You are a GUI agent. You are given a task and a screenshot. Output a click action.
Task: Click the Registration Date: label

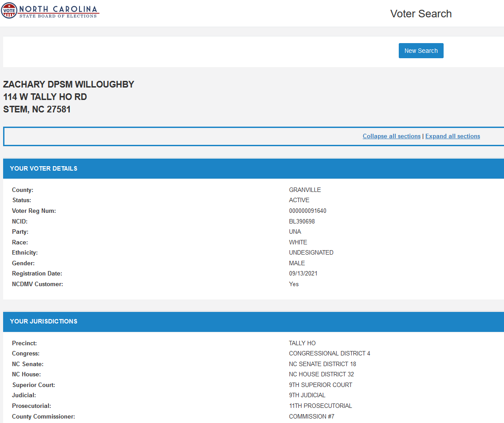(x=37, y=273)
